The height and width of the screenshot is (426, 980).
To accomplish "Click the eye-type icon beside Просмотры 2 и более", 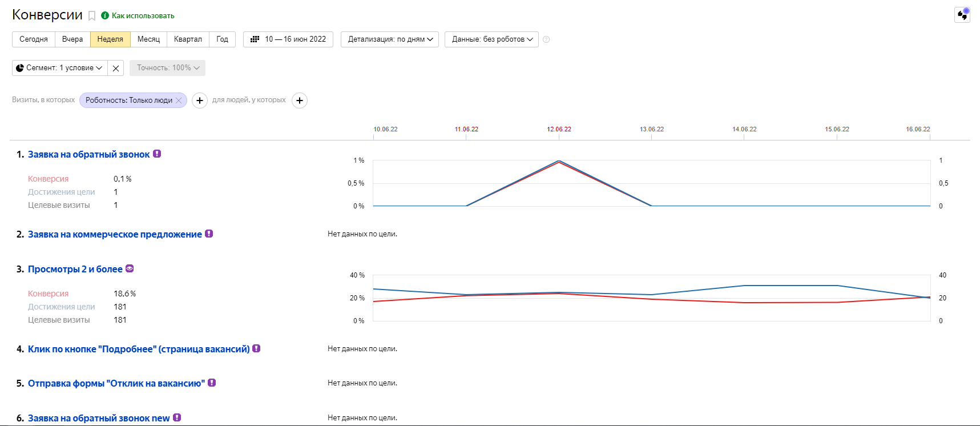I will 130,268.
